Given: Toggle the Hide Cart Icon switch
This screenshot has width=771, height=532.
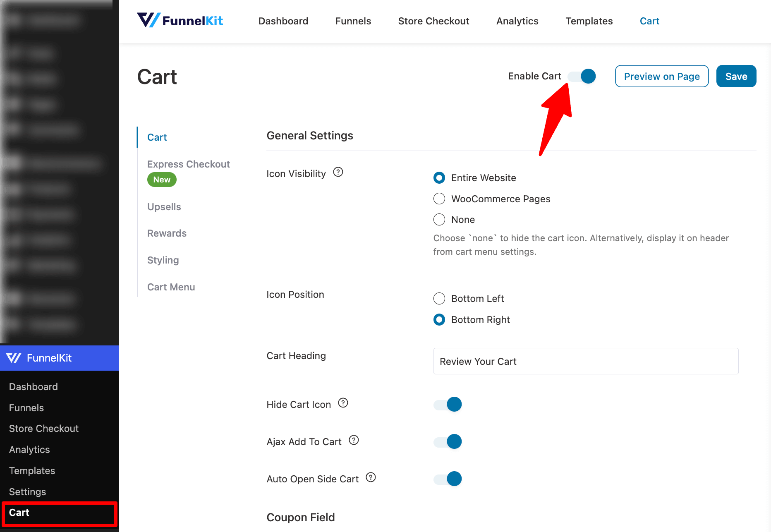Looking at the screenshot, I should click(448, 404).
